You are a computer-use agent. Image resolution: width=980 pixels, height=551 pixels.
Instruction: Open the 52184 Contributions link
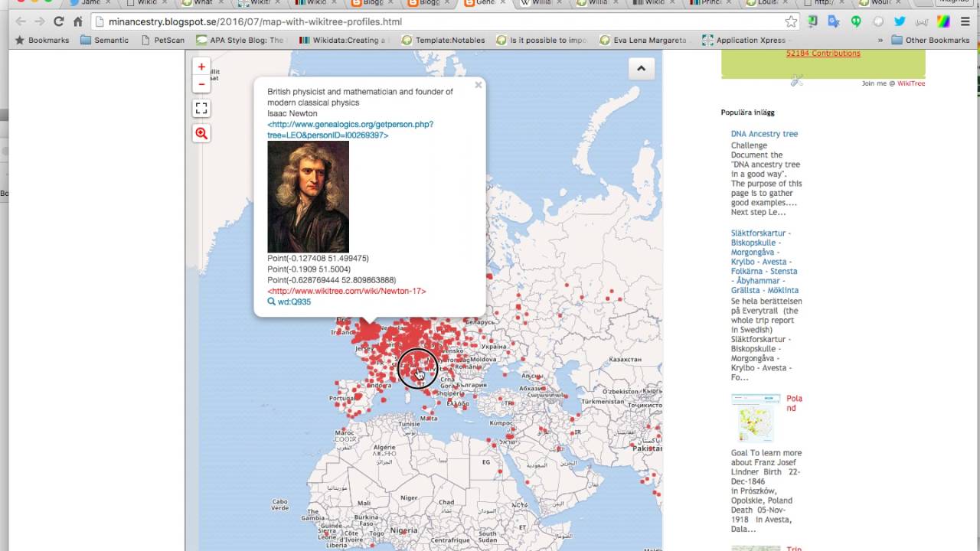point(823,53)
